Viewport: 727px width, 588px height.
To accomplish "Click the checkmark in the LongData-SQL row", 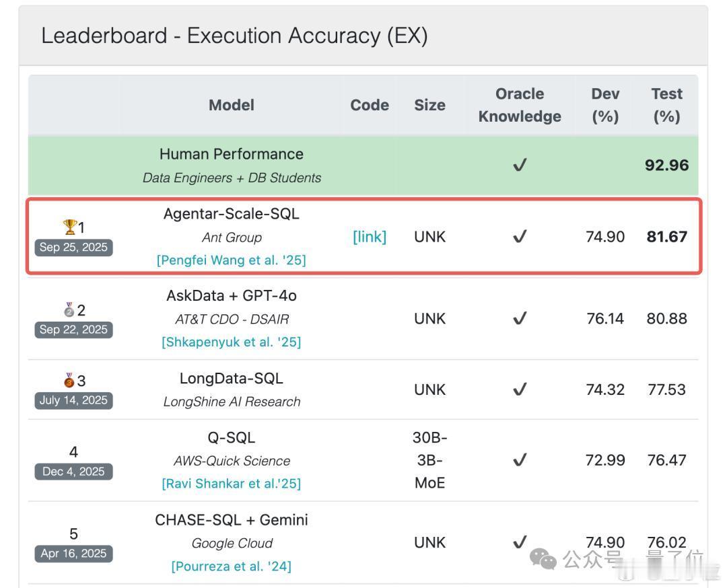I will [x=520, y=390].
